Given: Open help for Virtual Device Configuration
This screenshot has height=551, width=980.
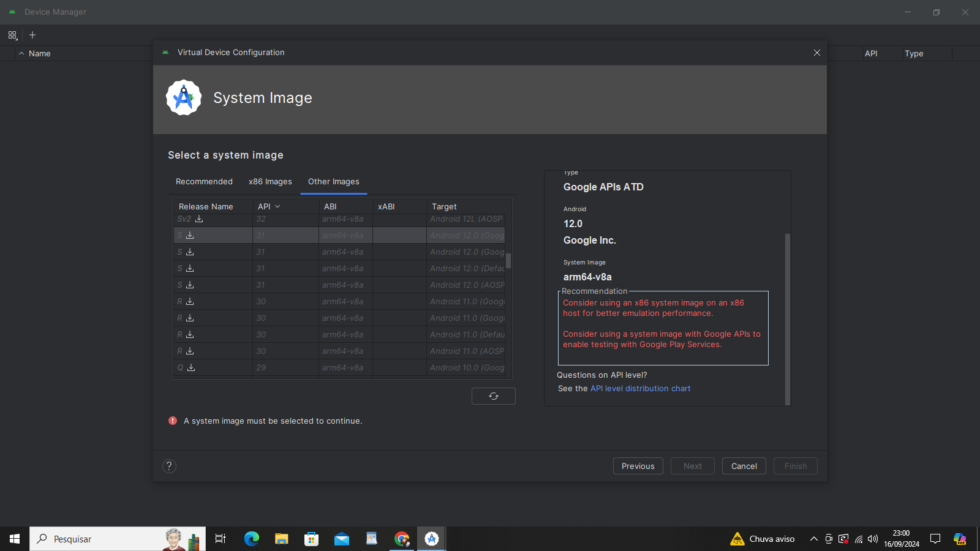Looking at the screenshot, I should coord(169,466).
